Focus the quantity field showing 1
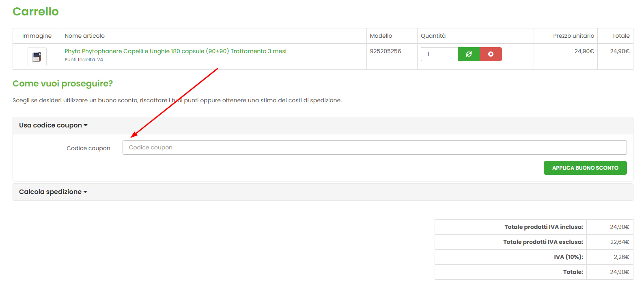This screenshot has height=289, width=644. [x=439, y=54]
